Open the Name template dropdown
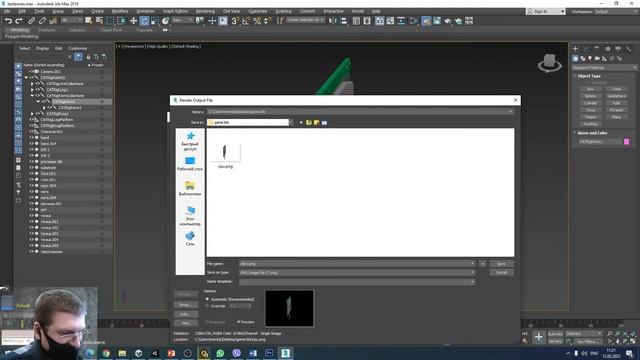 pyautogui.click(x=472, y=282)
